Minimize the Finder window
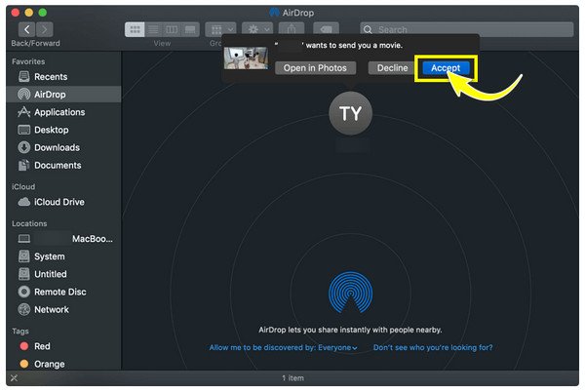 point(28,13)
